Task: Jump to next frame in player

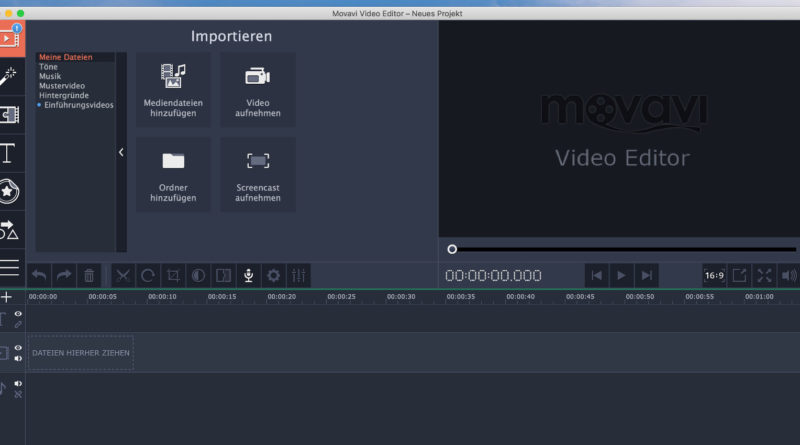Action: 646,276
